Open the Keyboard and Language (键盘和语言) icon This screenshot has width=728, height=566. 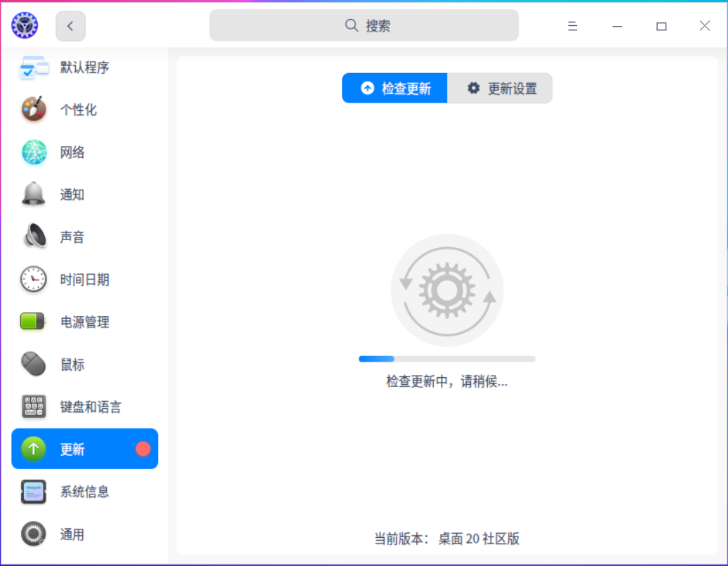tap(34, 407)
